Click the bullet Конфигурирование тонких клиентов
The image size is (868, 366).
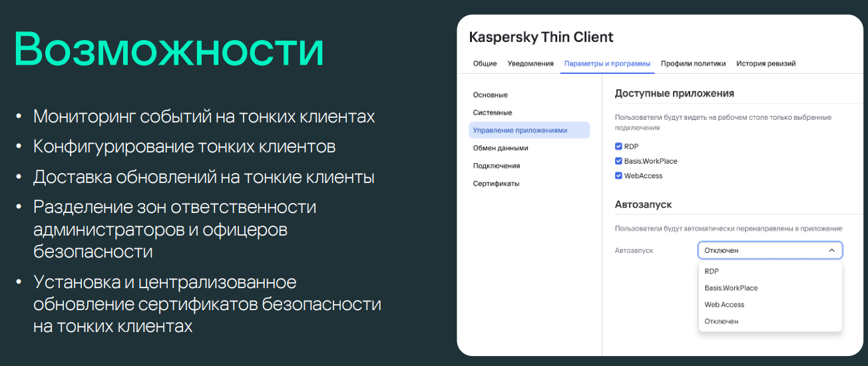(184, 146)
